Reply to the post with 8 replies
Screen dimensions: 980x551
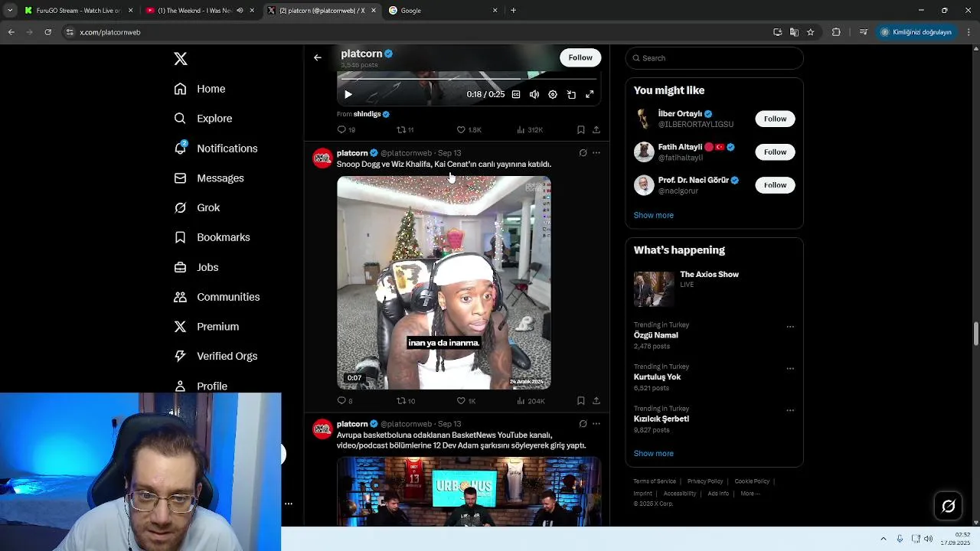click(345, 401)
